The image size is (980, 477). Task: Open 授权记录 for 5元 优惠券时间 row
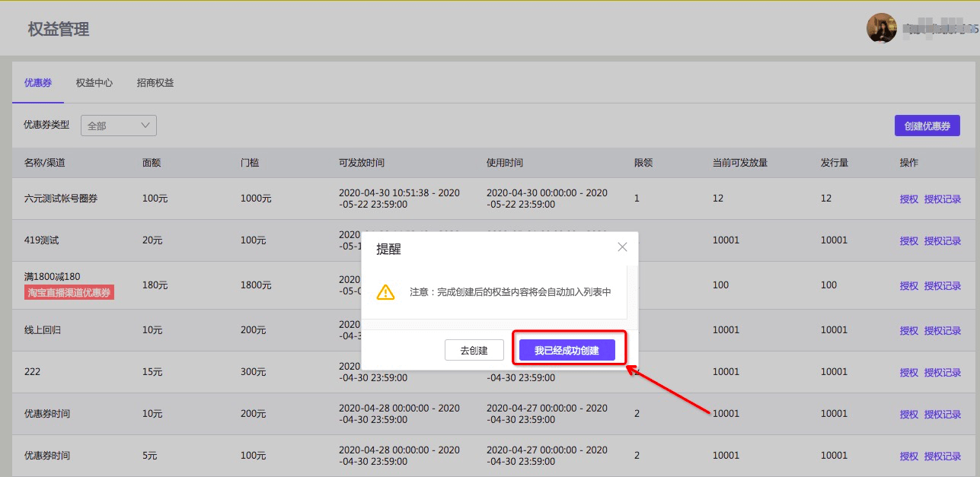[943, 456]
